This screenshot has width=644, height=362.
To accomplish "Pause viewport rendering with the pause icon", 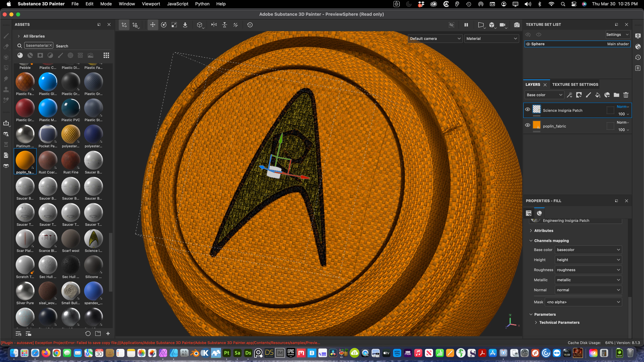I will pos(466,25).
